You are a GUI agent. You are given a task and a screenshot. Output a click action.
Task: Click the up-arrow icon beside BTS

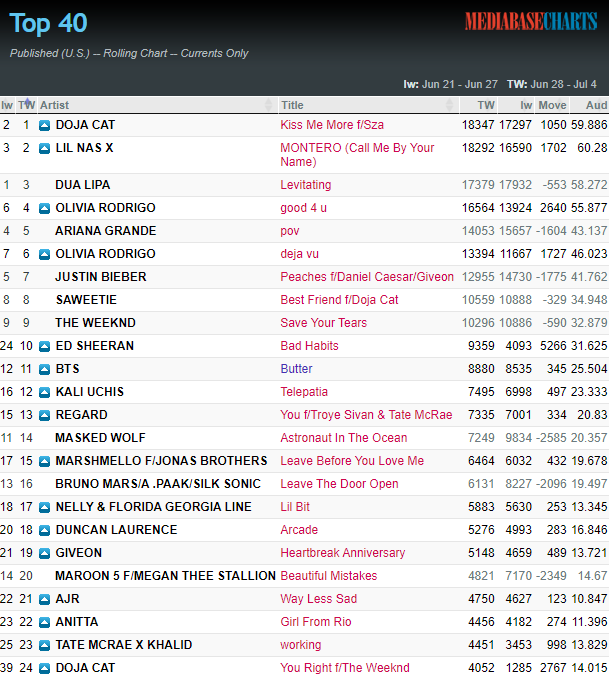[x=44, y=369]
